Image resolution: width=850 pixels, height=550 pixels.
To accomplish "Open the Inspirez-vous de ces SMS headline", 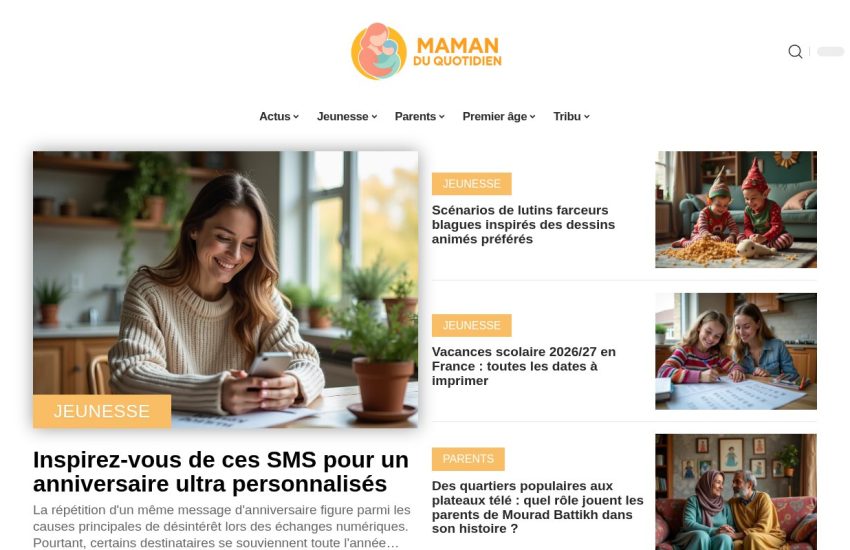I will (221, 471).
